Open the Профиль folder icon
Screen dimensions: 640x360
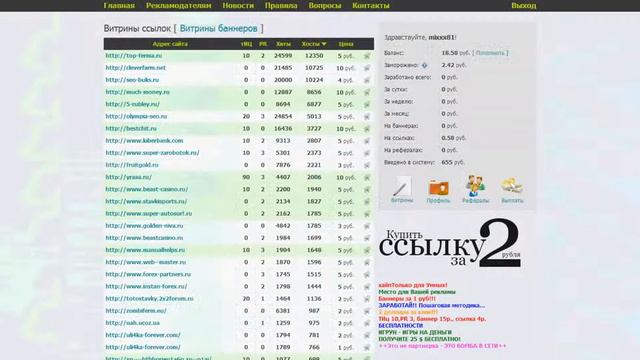[x=438, y=189]
